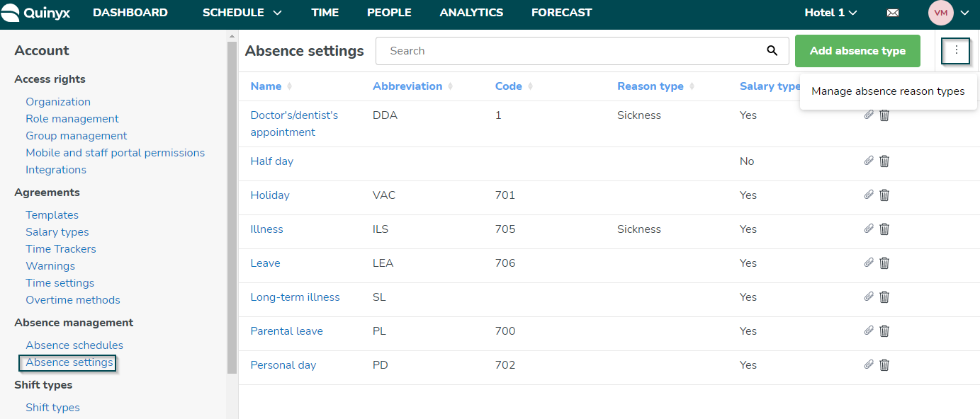Open the Long-term illness absence type
The height and width of the screenshot is (419, 980).
[295, 297]
